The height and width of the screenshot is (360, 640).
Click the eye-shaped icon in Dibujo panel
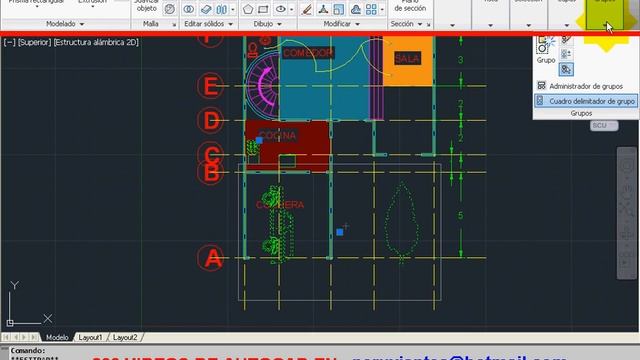tap(281, 9)
